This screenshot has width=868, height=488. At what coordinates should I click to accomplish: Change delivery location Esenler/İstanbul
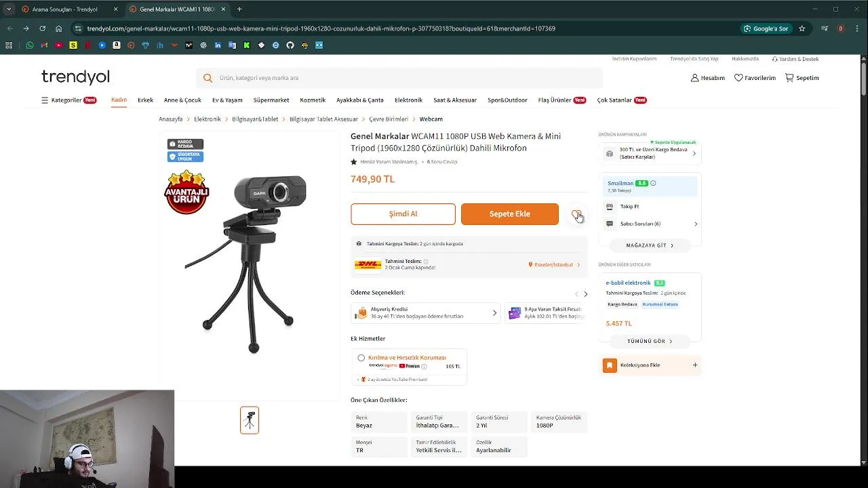(x=554, y=265)
